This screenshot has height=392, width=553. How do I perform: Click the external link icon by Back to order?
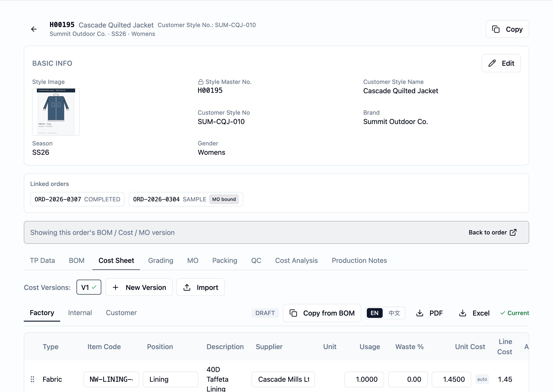click(513, 232)
